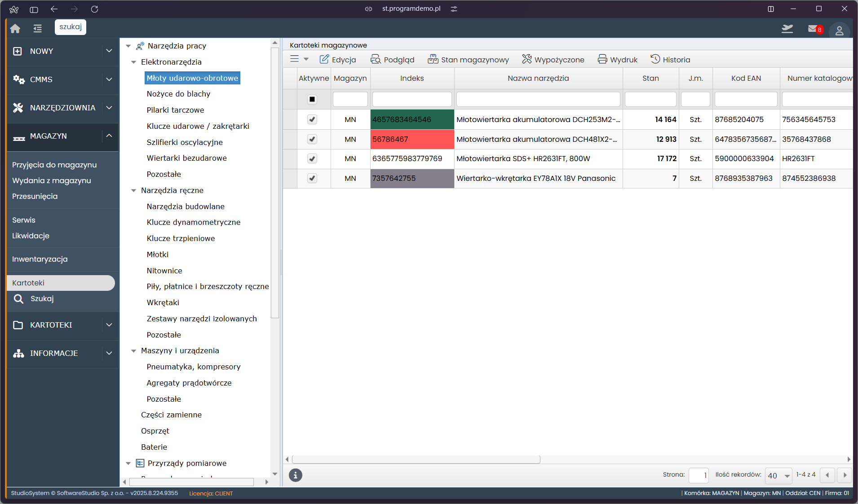
Task: Open the user profile icon
Action: pyautogui.click(x=839, y=31)
